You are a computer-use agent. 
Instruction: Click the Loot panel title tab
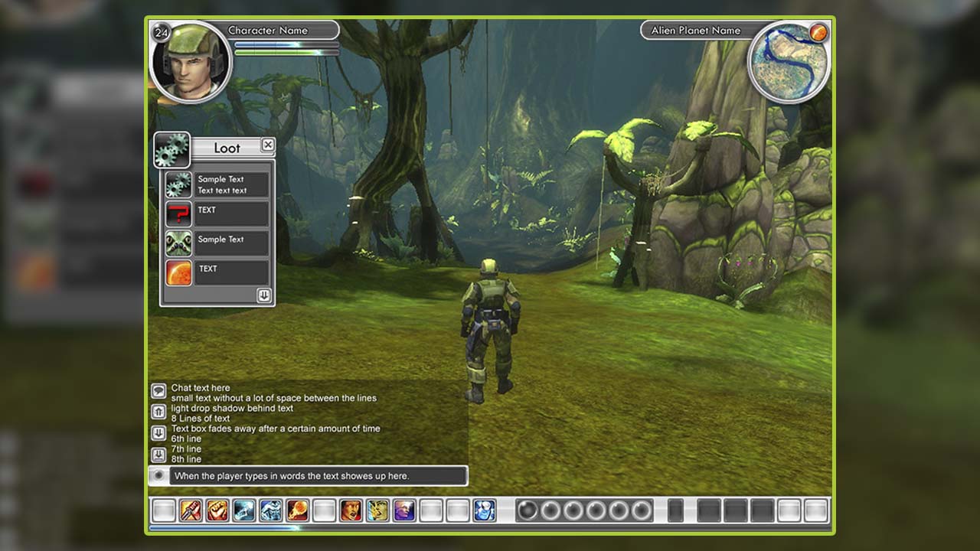click(227, 148)
